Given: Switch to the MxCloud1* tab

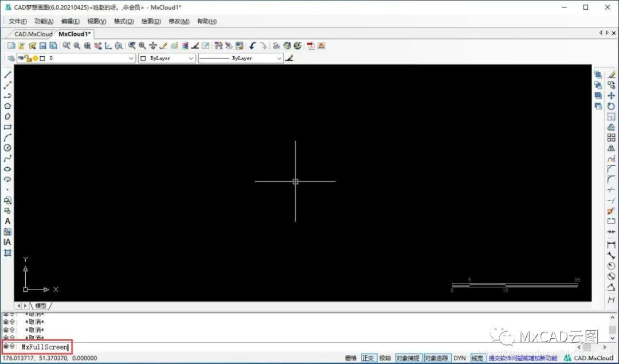Looking at the screenshot, I should click(74, 34).
